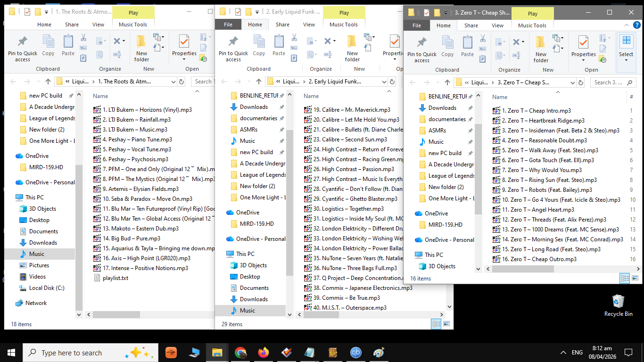Click Paste shortcut icon in Zero T ribbon

(483, 59)
